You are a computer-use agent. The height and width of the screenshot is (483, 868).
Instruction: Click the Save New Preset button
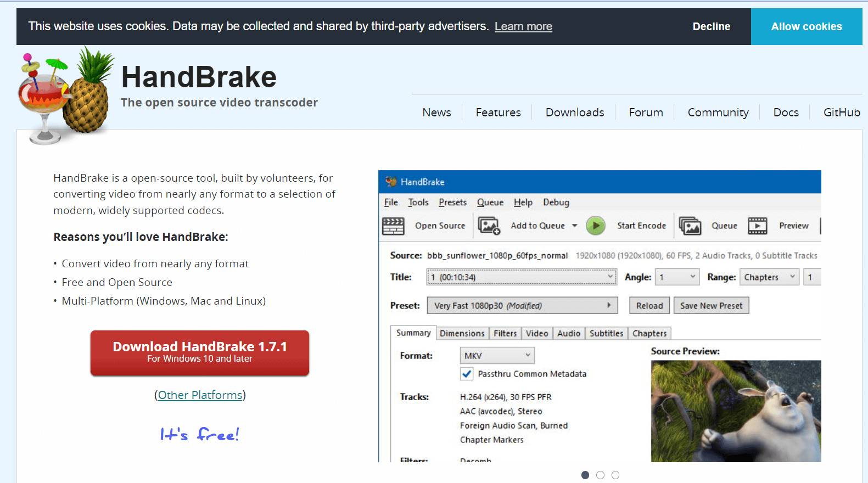(x=712, y=306)
